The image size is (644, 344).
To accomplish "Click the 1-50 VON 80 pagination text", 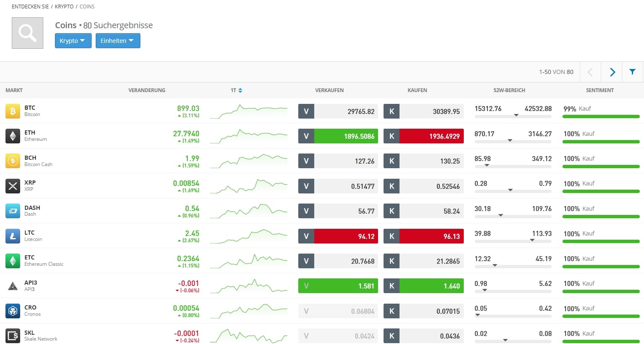I will (556, 72).
